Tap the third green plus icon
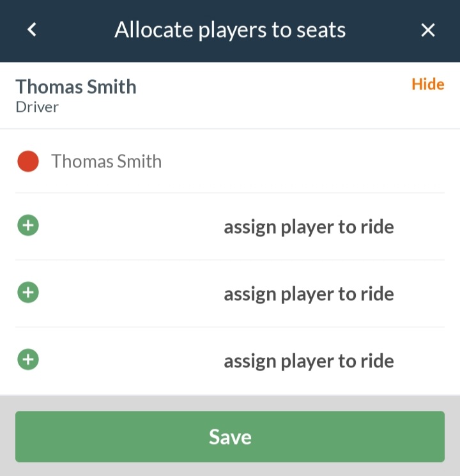 (x=28, y=360)
